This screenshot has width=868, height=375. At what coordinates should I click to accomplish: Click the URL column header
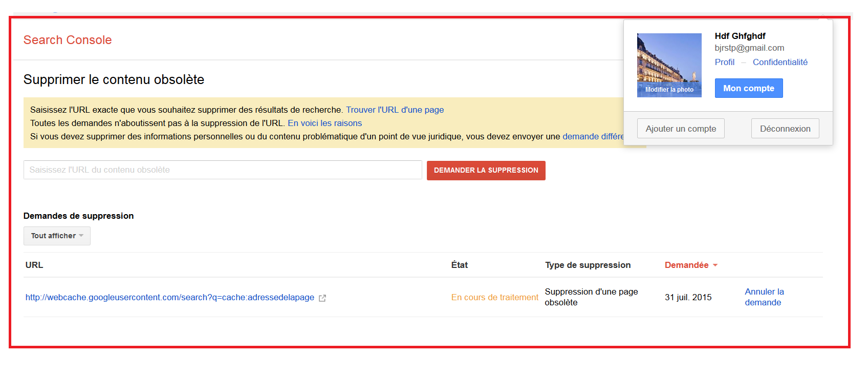click(x=34, y=265)
